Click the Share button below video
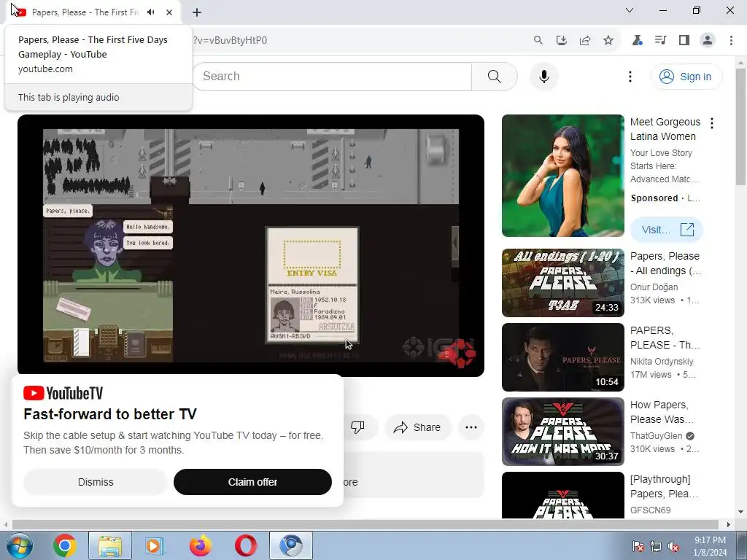This screenshot has height=560, width=747. coord(417,427)
